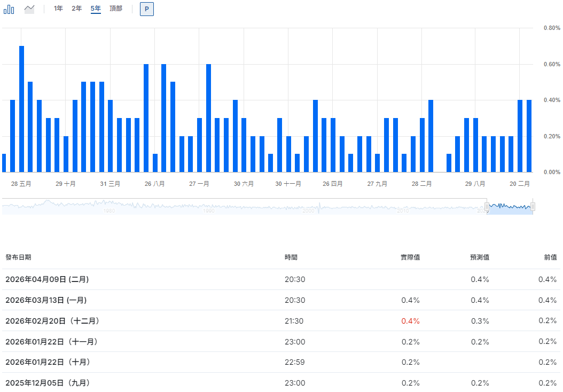Click the last bar on the chart's right
Image resolution: width=563 pixels, height=392 pixels.
(529, 136)
